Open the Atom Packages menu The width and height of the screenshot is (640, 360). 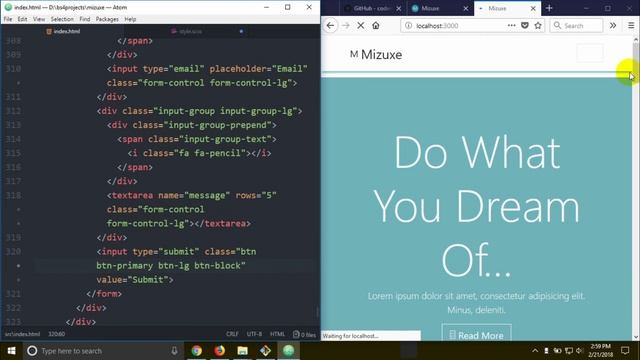[x=107, y=19]
